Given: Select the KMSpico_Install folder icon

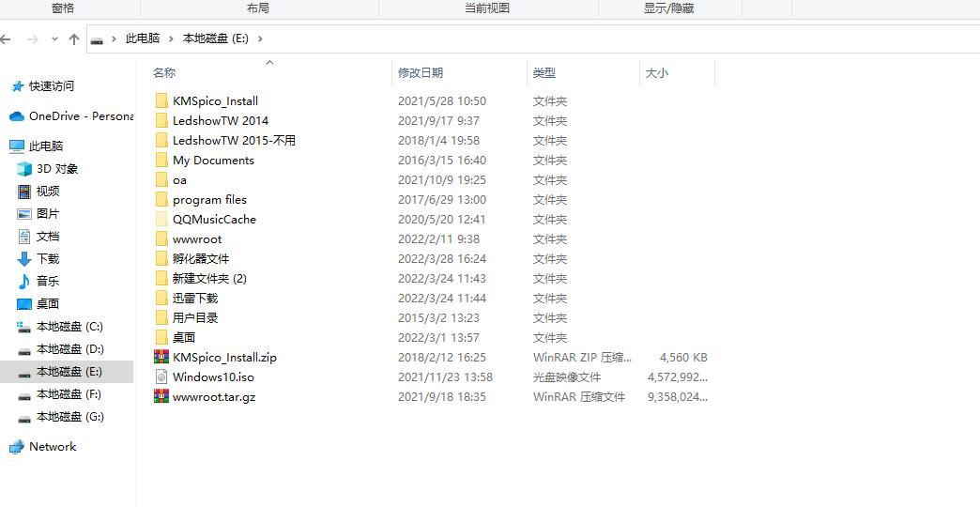Looking at the screenshot, I should coord(161,100).
